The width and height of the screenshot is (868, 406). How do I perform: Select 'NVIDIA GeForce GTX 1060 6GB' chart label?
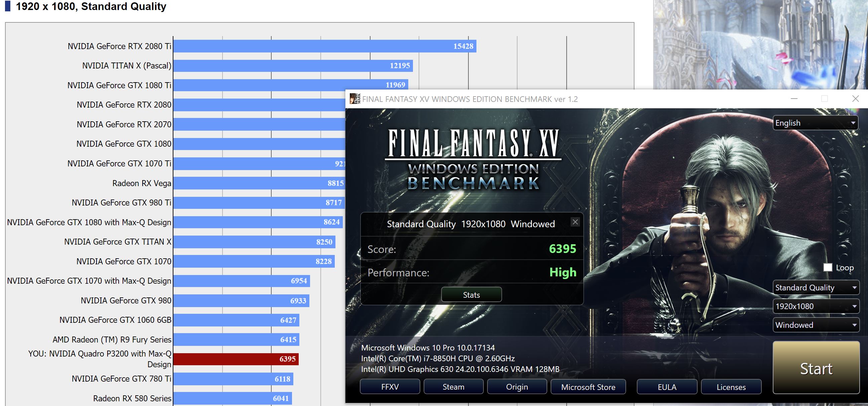(x=116, y=320)
